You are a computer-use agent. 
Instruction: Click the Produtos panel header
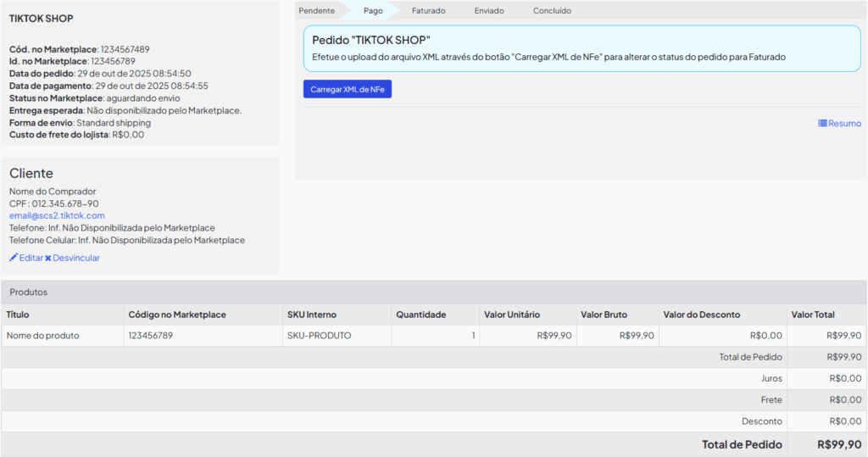[29, 292]
